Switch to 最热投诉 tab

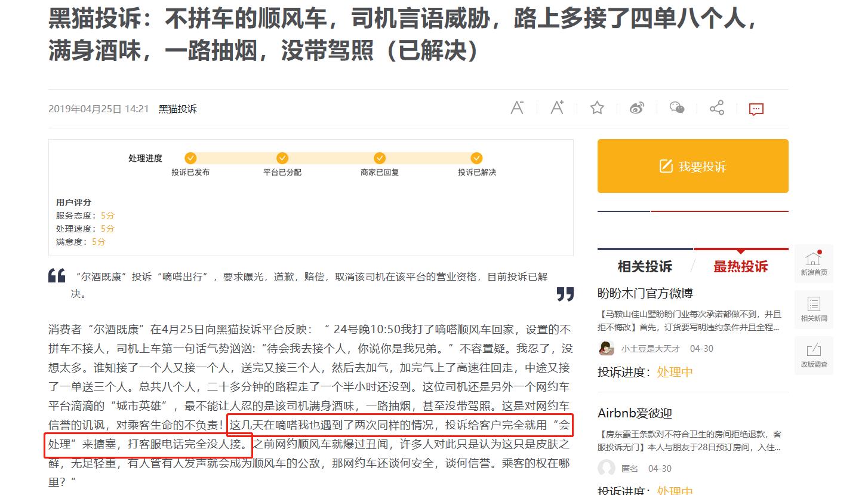tap(741, 266)
